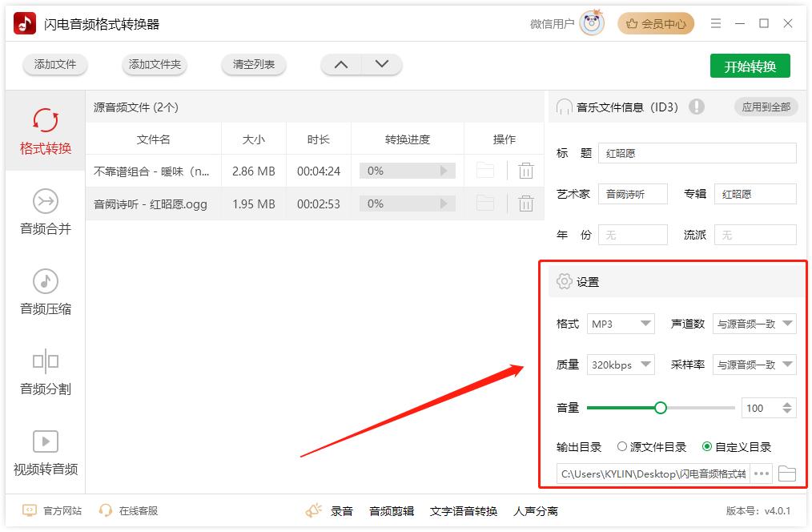This screenshot has width=812, height=532.
Task: Edit the 标题 field showing 红昭愿
Action: coord(697,153)
